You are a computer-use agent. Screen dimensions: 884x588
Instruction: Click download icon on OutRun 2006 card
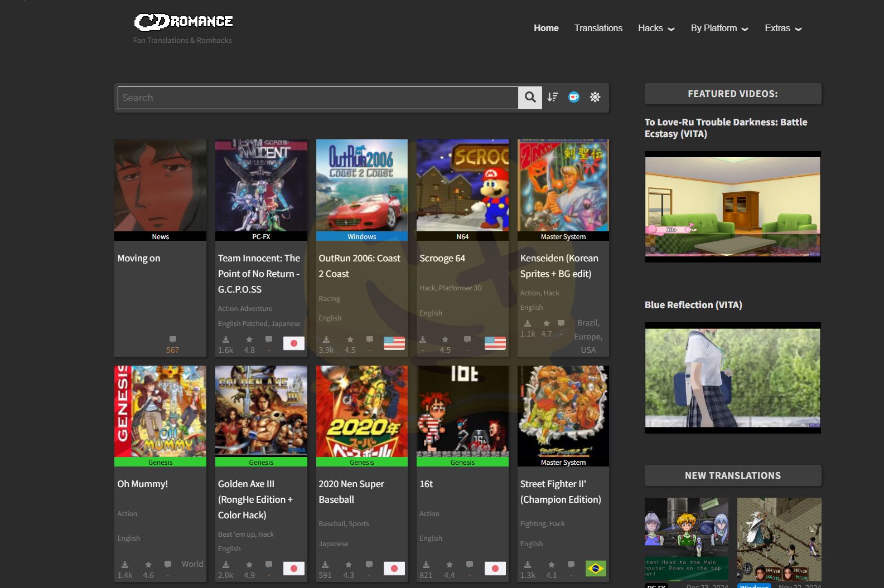pyautogui.click(x=326, y=339)
